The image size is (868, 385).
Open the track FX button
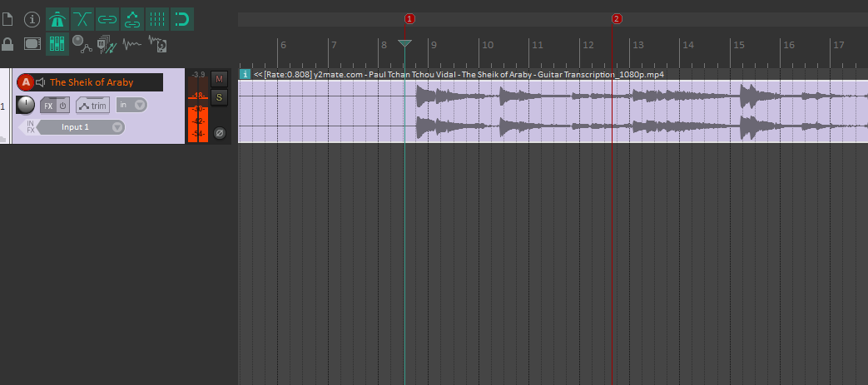[x=48, y=106]
